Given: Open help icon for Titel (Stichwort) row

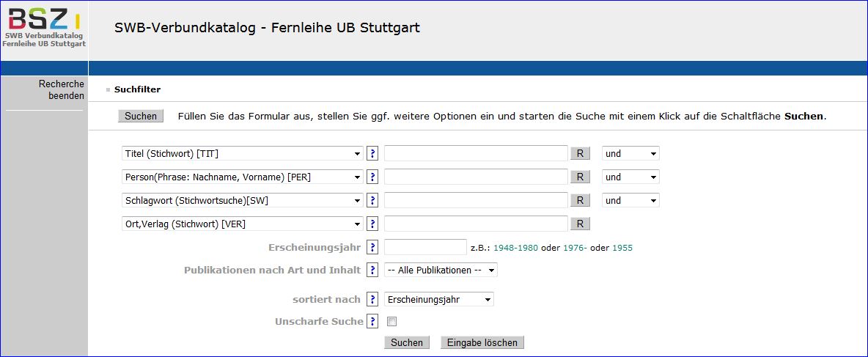Looking at the screenshot, I should 372,153.
